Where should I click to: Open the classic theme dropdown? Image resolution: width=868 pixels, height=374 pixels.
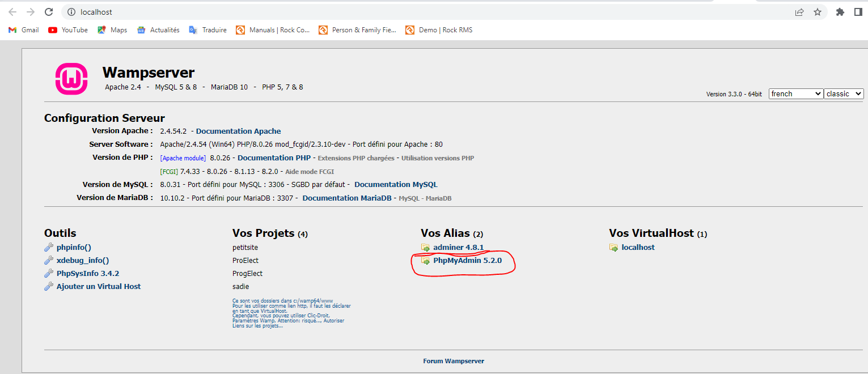844,93
